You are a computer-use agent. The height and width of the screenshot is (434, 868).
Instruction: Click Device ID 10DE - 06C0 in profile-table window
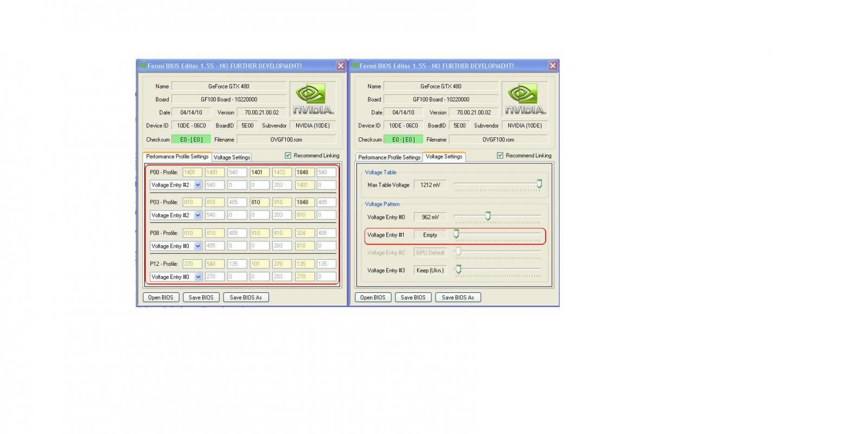pyautogui.click(x=191, y=125)
